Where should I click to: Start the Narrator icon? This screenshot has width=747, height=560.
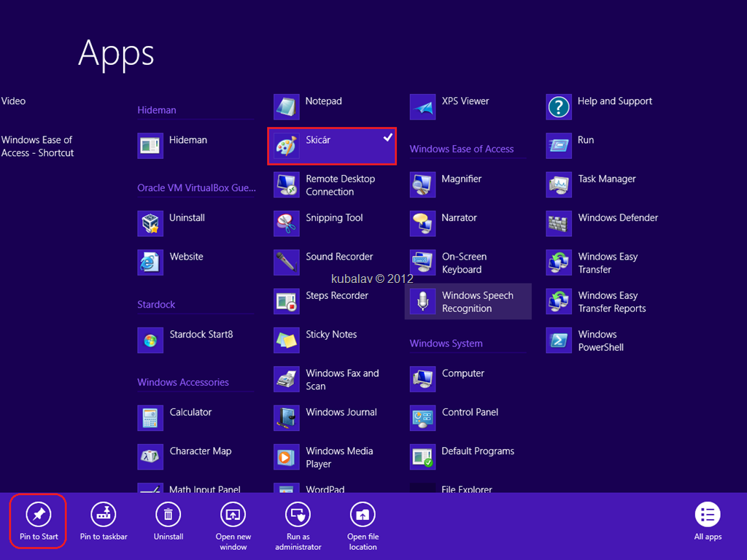(x=422, y=223)
